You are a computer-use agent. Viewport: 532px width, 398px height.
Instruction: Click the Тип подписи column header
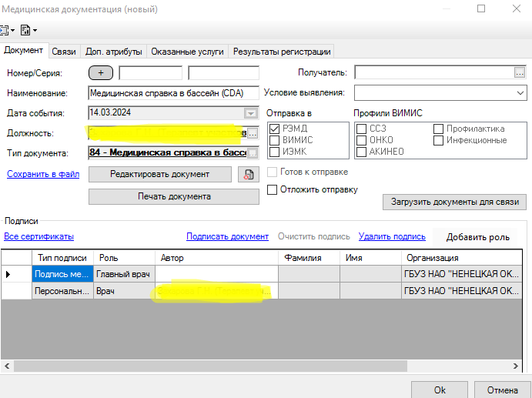coord(63,258)
